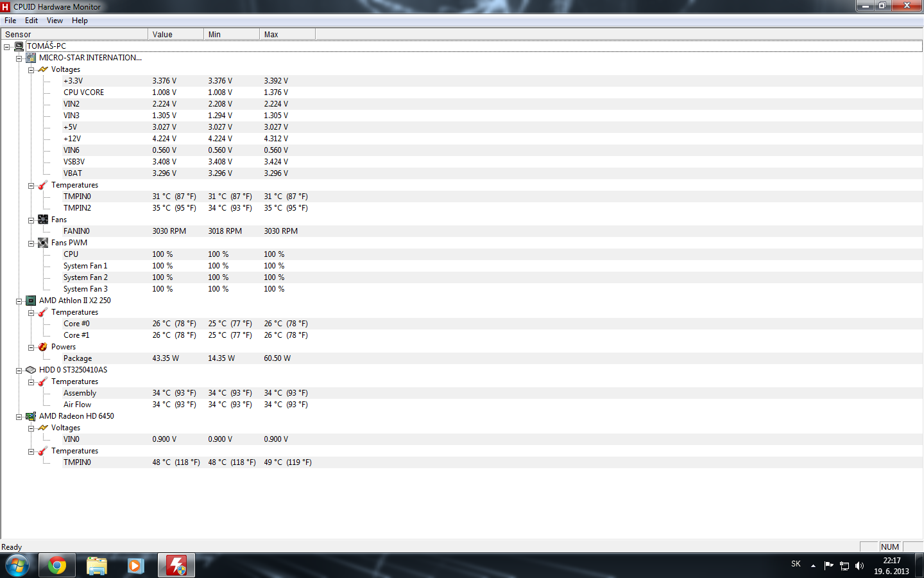Collapse the Fans group
924x578 pixels.
coord(31,220)
